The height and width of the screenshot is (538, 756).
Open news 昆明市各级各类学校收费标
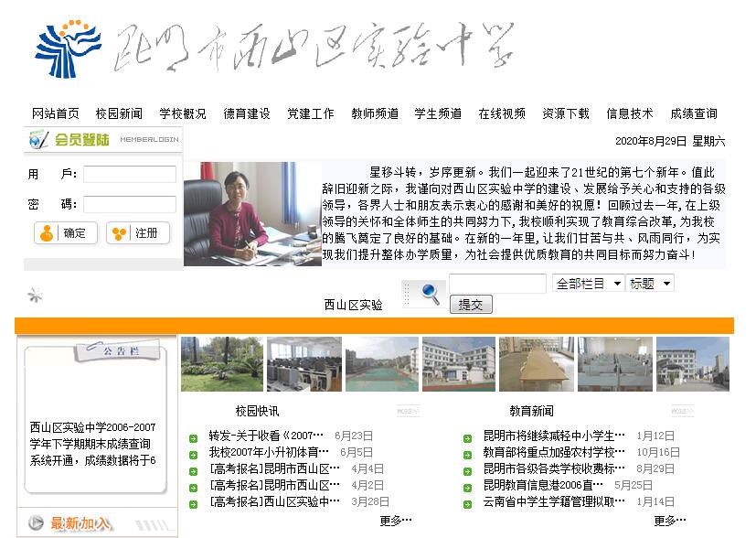(554, 468)
